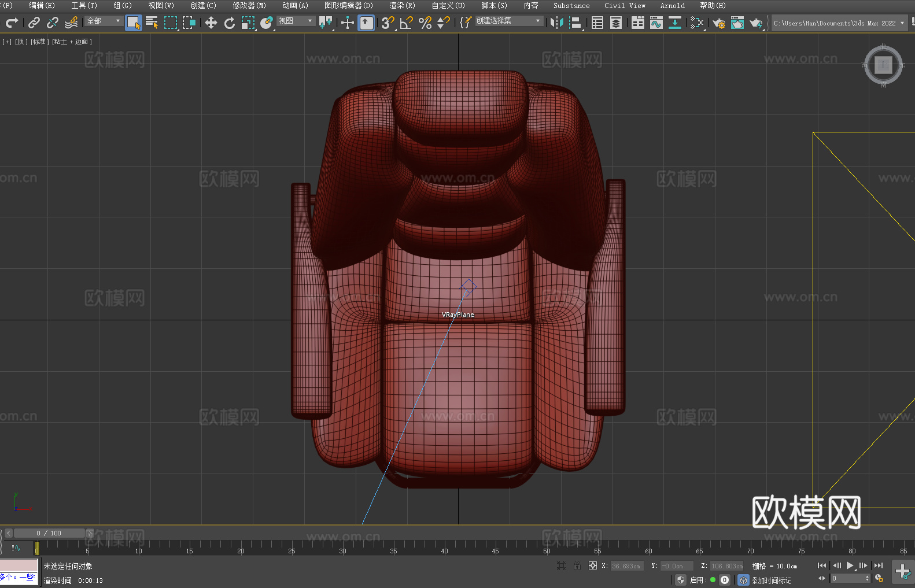The image size is (915, 588).
Task: Step time slider back with left arrow
Action: pos(9,533)
